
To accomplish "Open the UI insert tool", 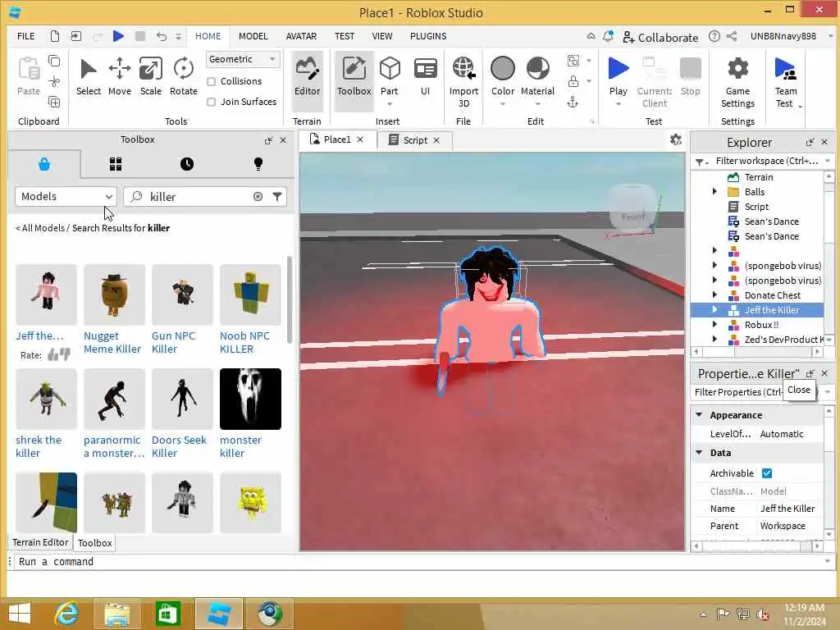I will click(x=426, y=78).
